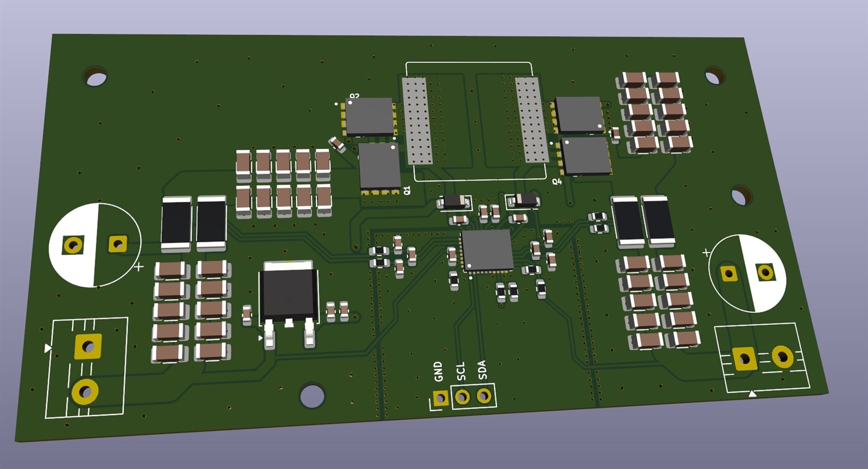Click the Q1 reference designator text

(x=406, y=190)
